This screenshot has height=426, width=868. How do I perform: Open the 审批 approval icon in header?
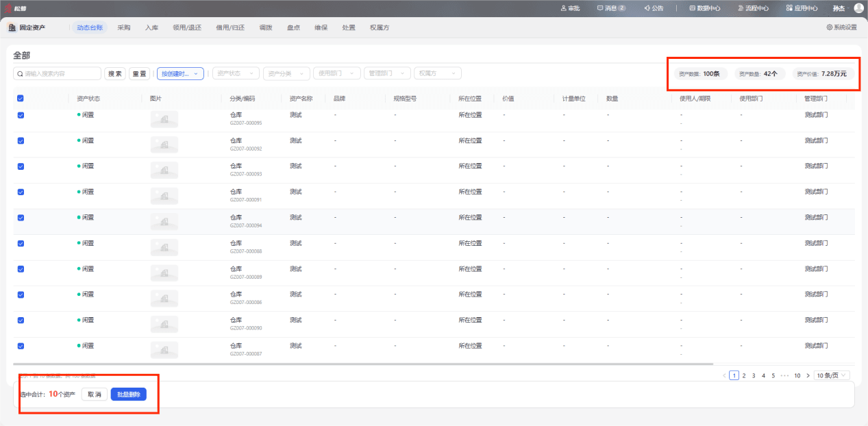[x=564, y=8]
